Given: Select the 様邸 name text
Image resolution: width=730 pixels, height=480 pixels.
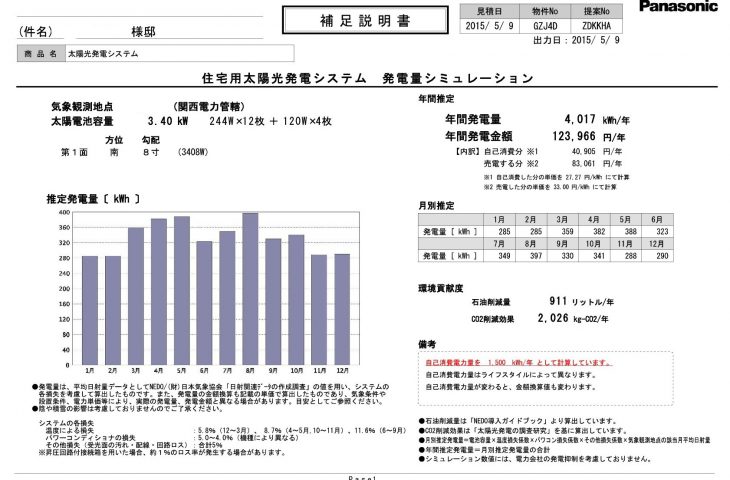Looking at the screenshot, I should point(143,32).
